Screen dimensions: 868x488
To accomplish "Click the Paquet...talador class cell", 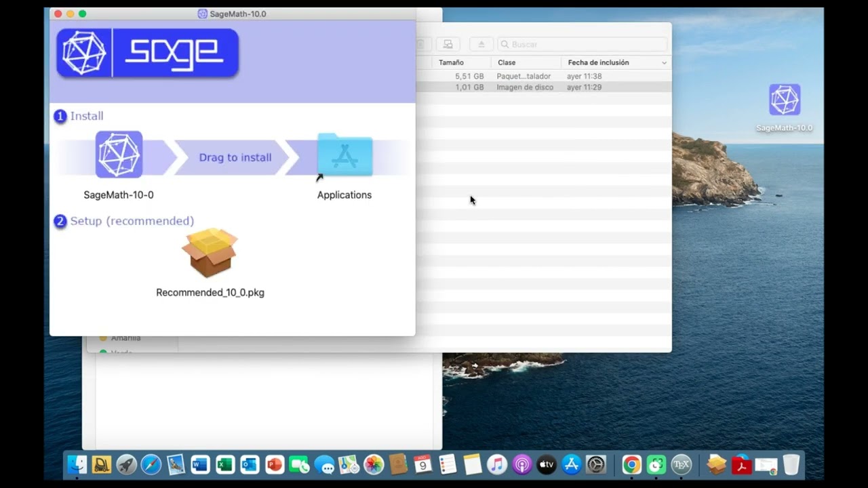I will [524, 77].
